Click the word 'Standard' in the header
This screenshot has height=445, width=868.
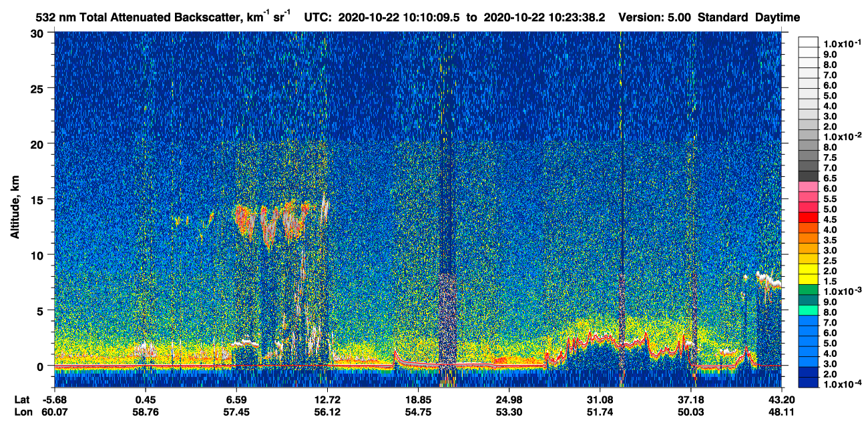pos(724,18)
